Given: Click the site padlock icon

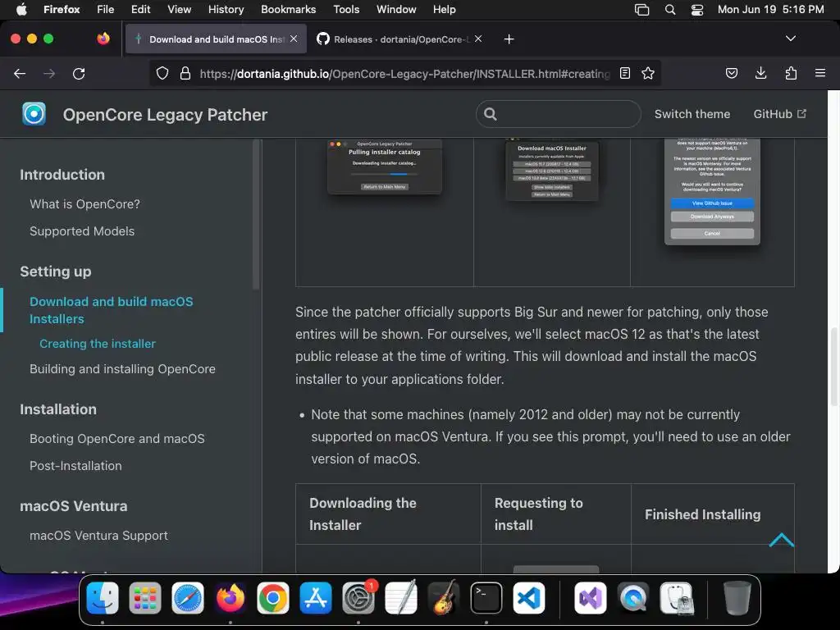Looking at the screenshot, I should [185, 73].
